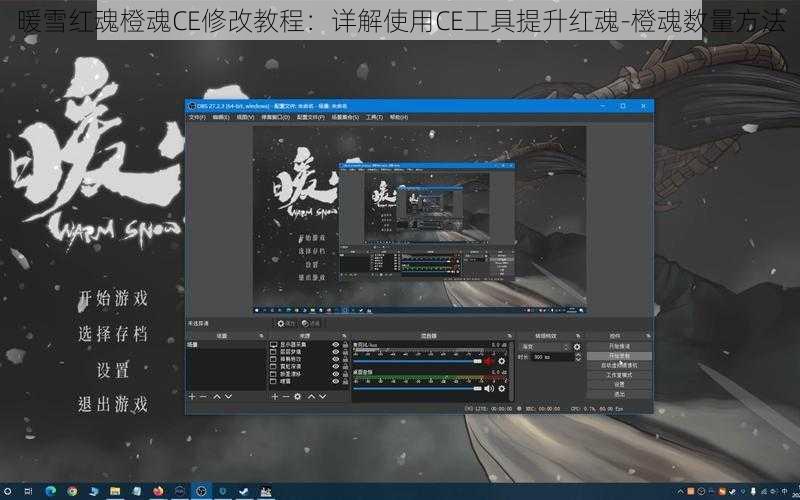Image resolution: width=800 pixels, height=500 pixels.
Task: Click the transition duration field 300 ms
Action: click(x=552, y=357)
